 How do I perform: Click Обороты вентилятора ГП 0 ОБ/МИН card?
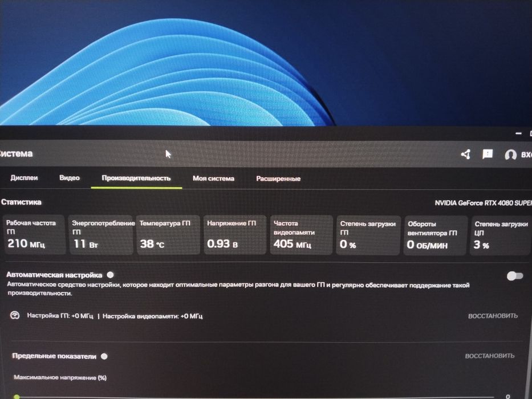tap(435, 236)
